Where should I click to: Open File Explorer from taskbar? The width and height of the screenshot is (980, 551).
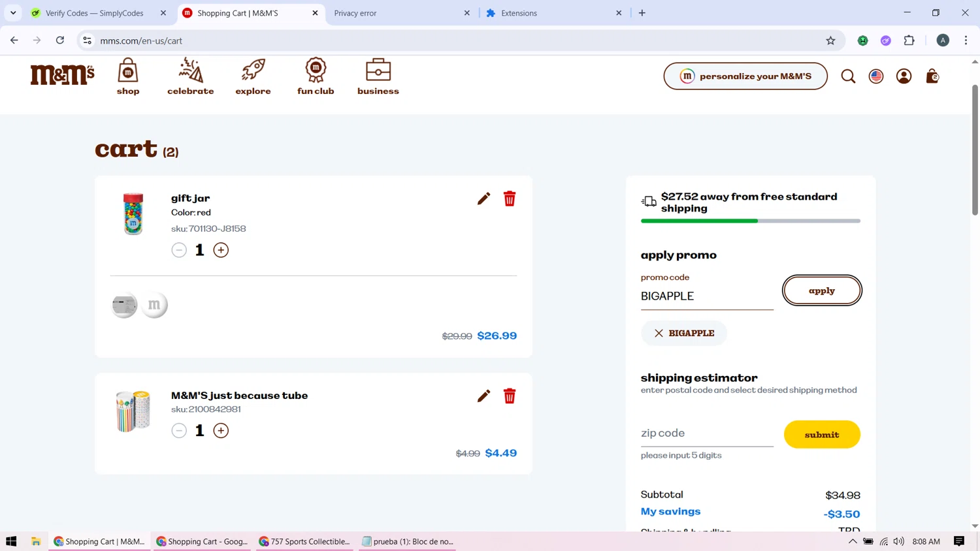tap(36, 541)
